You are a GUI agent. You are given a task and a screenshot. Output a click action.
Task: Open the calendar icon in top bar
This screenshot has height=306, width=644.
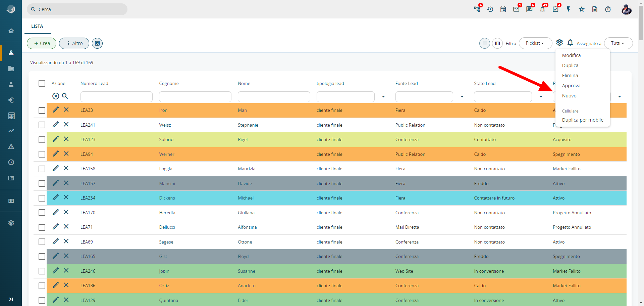coord(503,9)
